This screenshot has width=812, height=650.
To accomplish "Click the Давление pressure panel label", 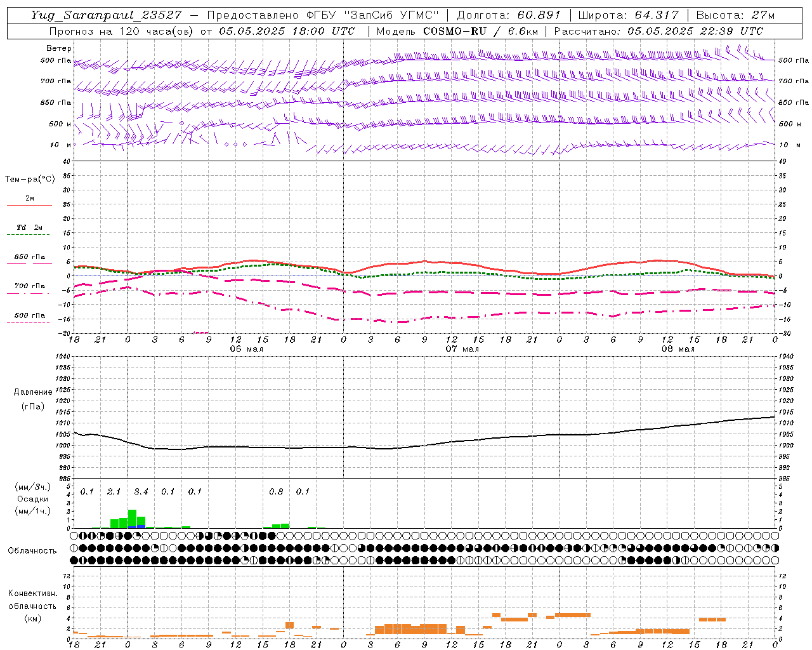I will pyautogui.click(x=33, y=392).
